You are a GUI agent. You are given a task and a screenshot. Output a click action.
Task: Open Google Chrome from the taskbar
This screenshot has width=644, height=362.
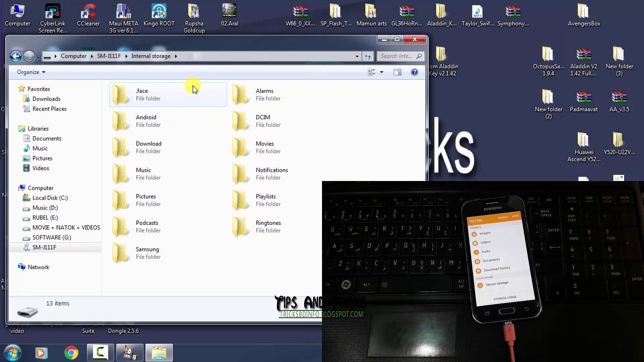pos(71,353)
